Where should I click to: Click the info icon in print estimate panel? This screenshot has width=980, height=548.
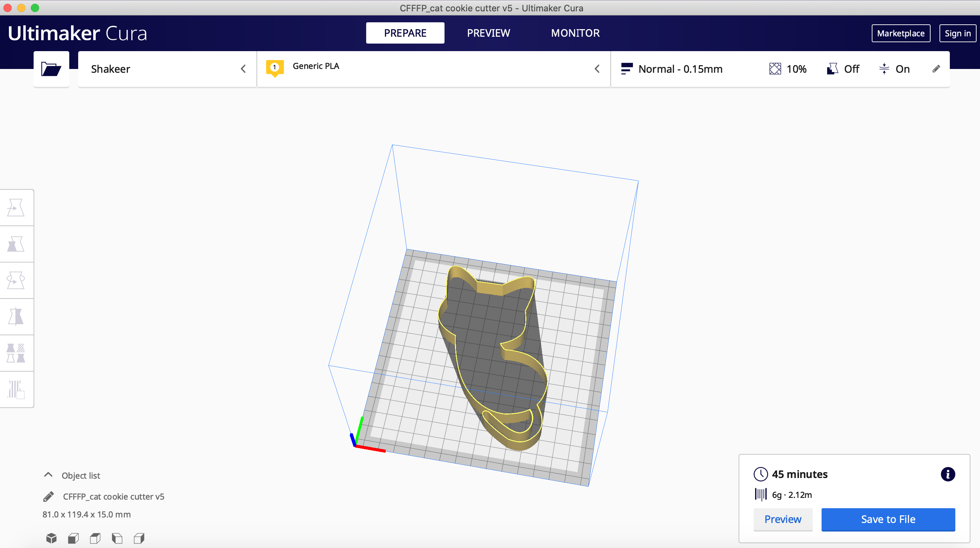(x=948, y=475)
